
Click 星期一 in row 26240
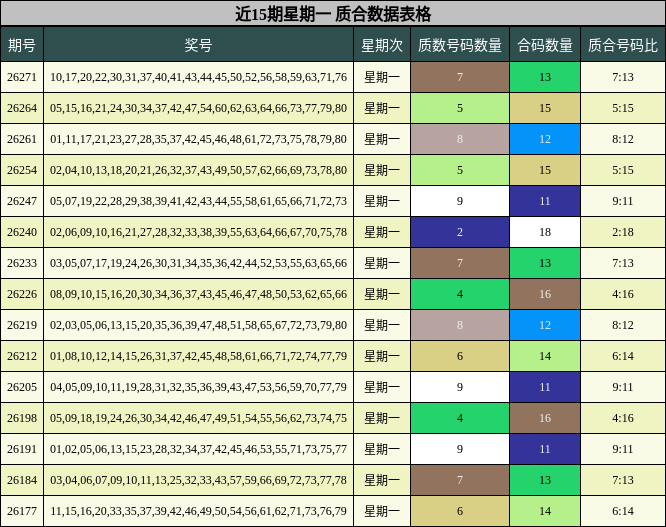382,232
